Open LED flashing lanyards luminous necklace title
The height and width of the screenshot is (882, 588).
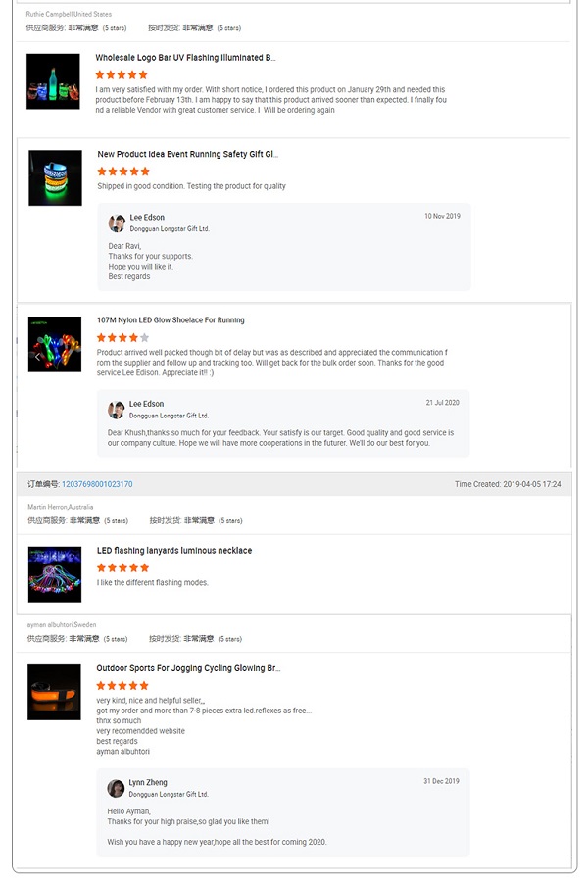174,550
